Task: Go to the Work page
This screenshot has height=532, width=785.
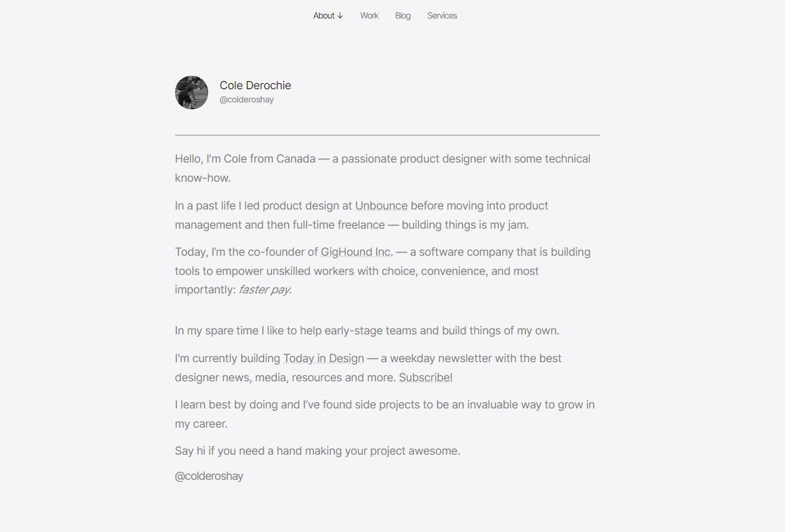Action: pos(369,16)
